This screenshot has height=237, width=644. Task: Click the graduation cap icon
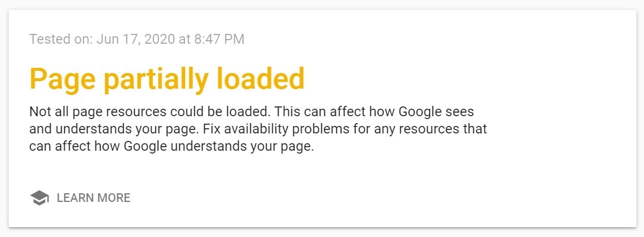click(39, 198)
